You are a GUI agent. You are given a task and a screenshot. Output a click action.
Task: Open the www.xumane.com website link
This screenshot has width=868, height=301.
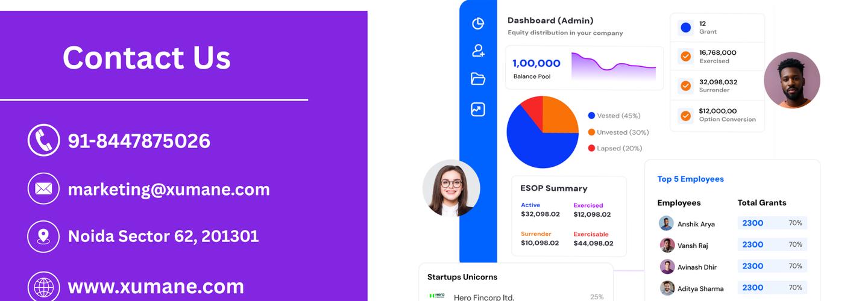[x=156, y=287]
